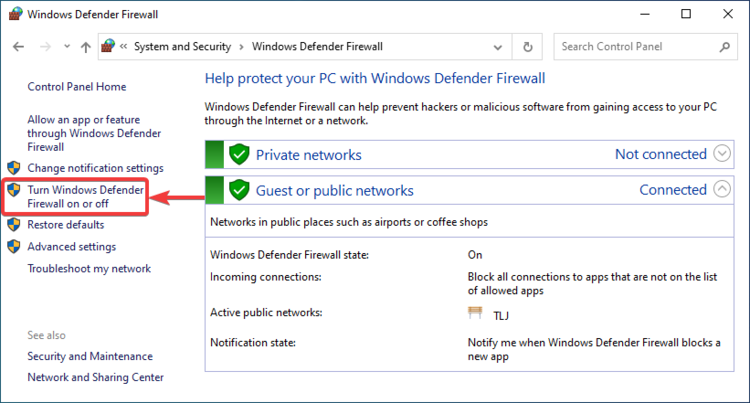
Task: Click shield icon beside Change notification settings
Action: tap(14, 168)
